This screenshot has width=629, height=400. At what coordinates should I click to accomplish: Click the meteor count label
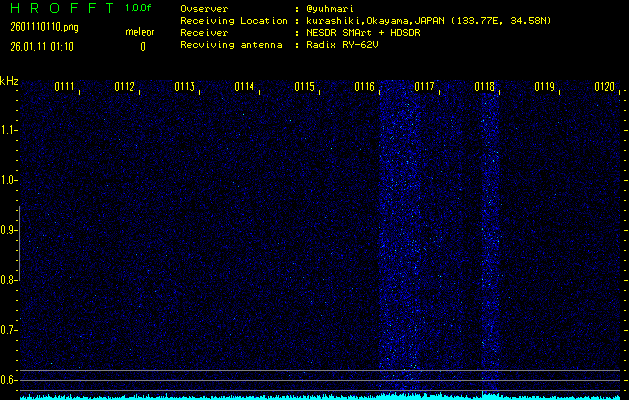tap(139, 32)
